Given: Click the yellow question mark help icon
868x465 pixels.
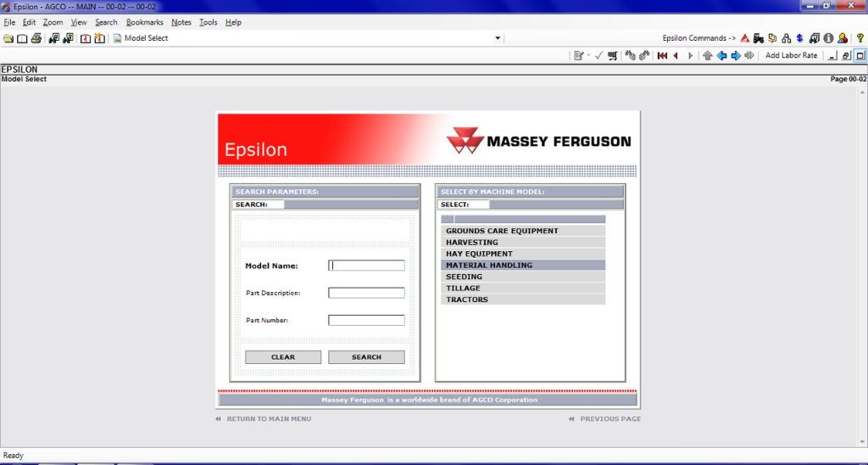Looking at the screenshot, I should pos(860,38).
